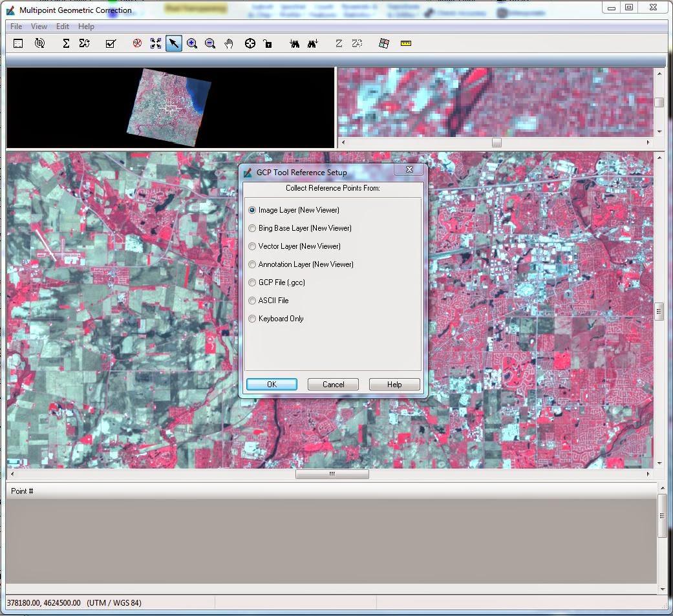This screenshot has height=616, width=673.
Task: Click Cancel in GCP Tool Reference Setup
Action: coord(333,385)
